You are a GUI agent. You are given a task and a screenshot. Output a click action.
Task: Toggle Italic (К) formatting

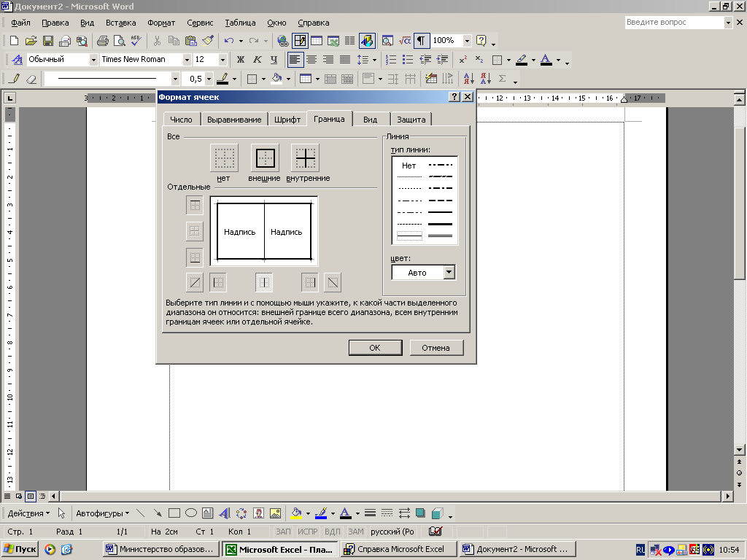coord(258,60)
